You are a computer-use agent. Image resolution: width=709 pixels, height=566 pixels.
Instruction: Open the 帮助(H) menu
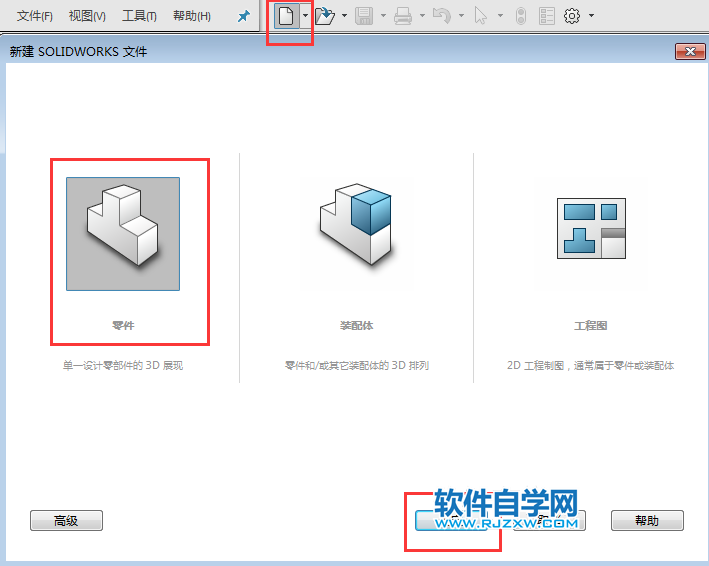point(192,16)
